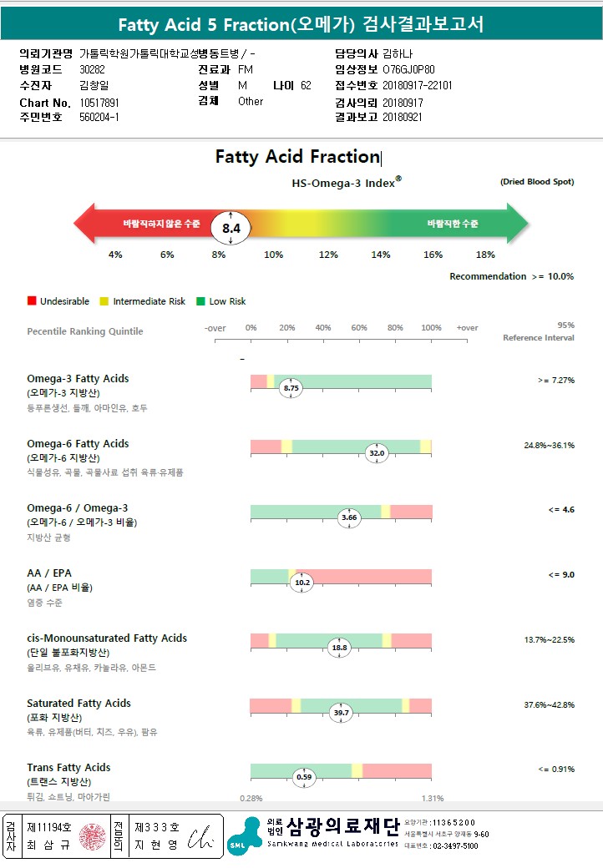Screen dimensions: 603x868
Task: Click the SML logo icon
Action: 243,836
